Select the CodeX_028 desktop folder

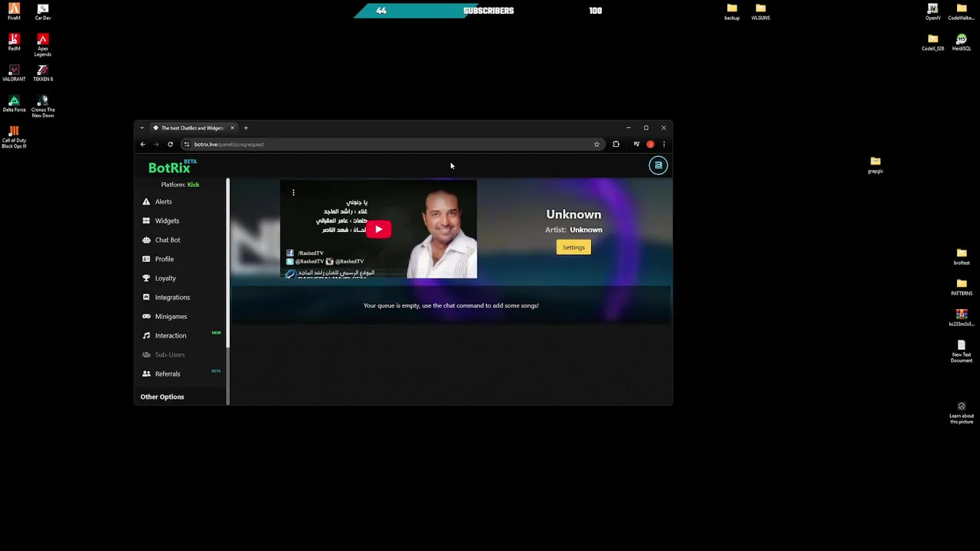933,43
